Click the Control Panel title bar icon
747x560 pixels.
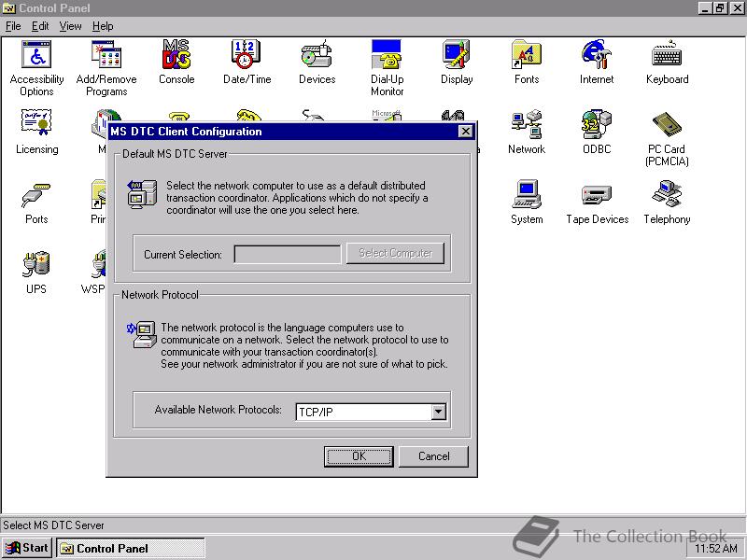9,8
